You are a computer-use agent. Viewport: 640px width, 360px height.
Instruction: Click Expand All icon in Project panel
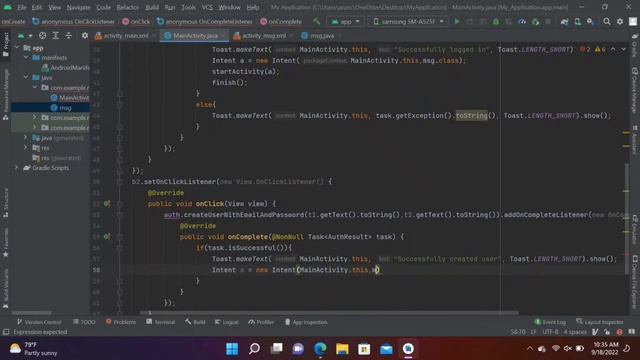56,36
